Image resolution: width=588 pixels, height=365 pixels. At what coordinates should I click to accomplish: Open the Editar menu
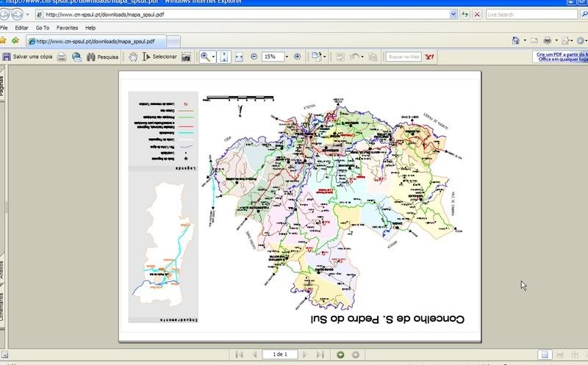pos(21,28)
